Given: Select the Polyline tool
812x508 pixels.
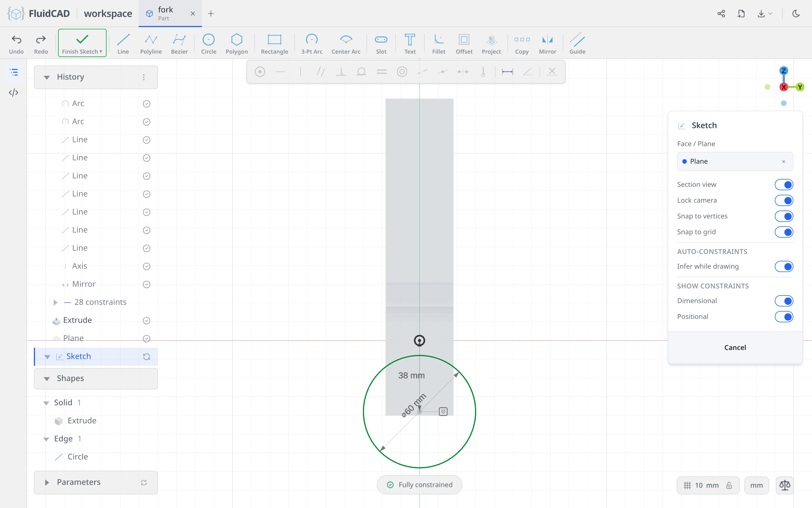Looking at the screenshot, I should click(x=151, y=43).
